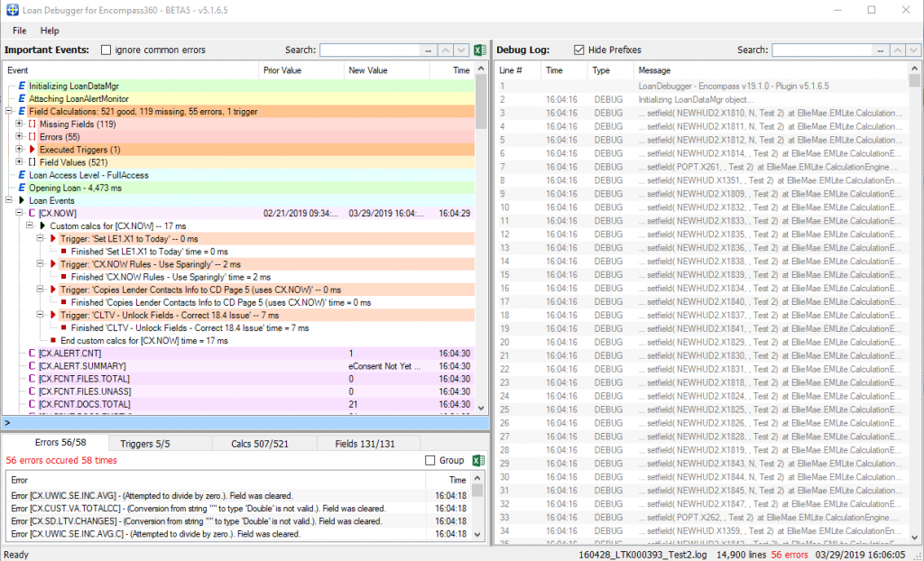Open the Help menu
Image resolution: width=924 pixels, height=561 pixels.
pos(50,30)
